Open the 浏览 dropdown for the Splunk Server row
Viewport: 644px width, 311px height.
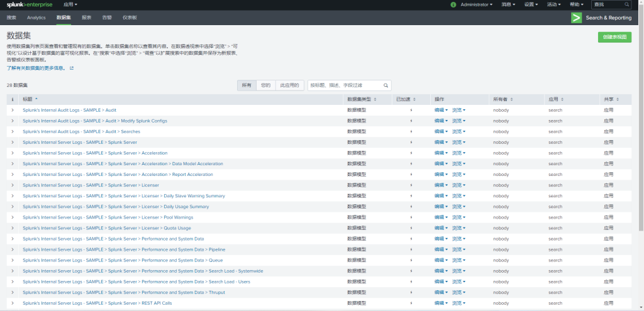point(458,142)
